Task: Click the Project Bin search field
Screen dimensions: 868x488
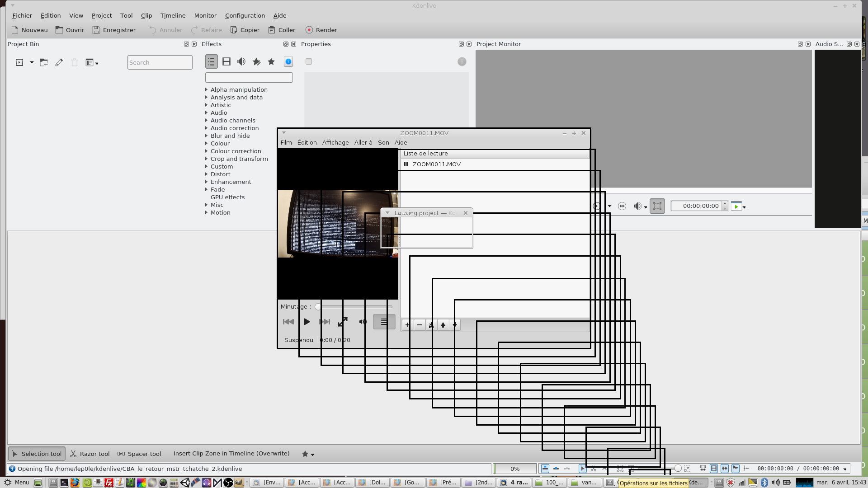Action: point(160,62)
